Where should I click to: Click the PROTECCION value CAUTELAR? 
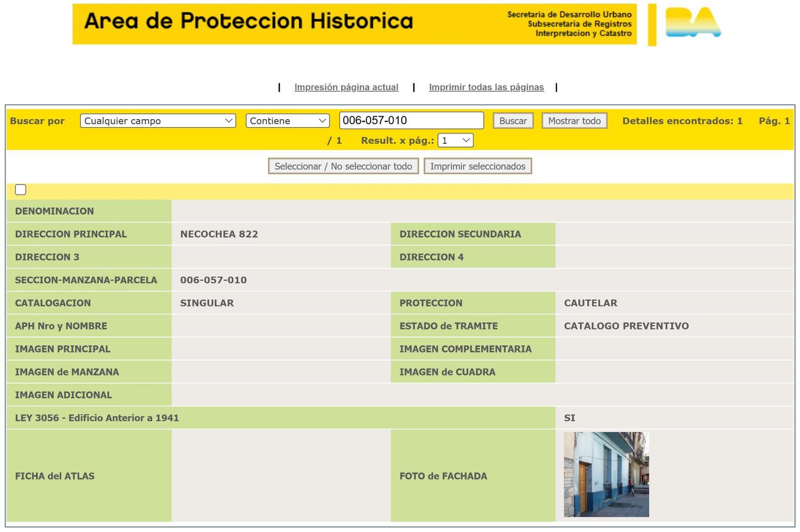(x=590, y=303)
